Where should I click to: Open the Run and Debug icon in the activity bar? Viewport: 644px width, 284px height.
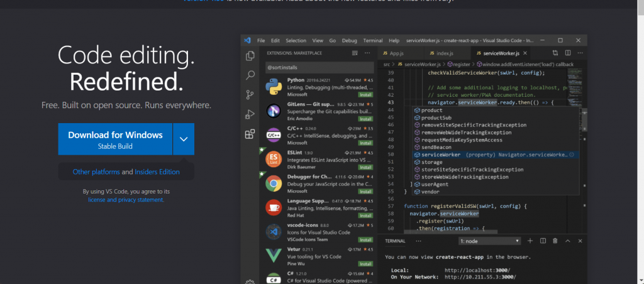[250, 114]
